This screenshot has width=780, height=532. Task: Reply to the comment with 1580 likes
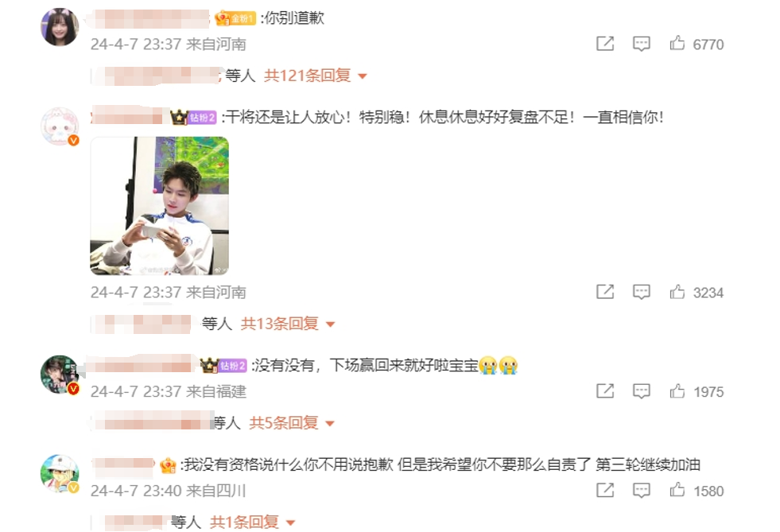pyautogui.click(x=641, y=490)
